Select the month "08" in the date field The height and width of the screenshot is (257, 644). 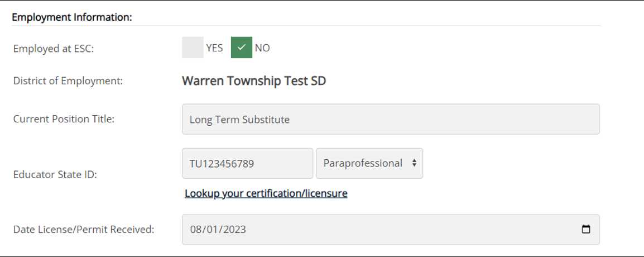point(195,230)
